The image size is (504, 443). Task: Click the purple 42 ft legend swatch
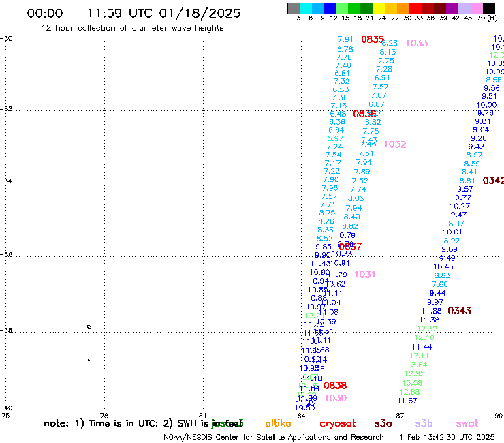click(452, 8)
